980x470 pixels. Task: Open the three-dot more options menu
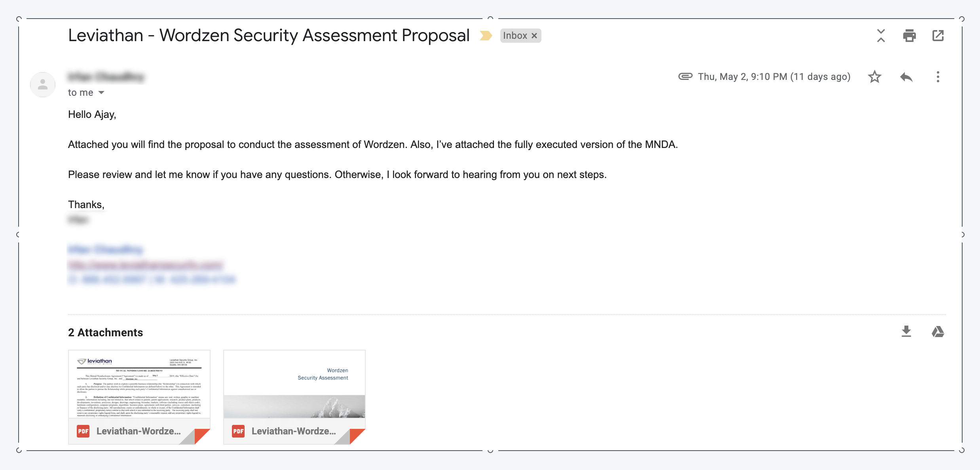pyautogui.click(x=938, y=77)
